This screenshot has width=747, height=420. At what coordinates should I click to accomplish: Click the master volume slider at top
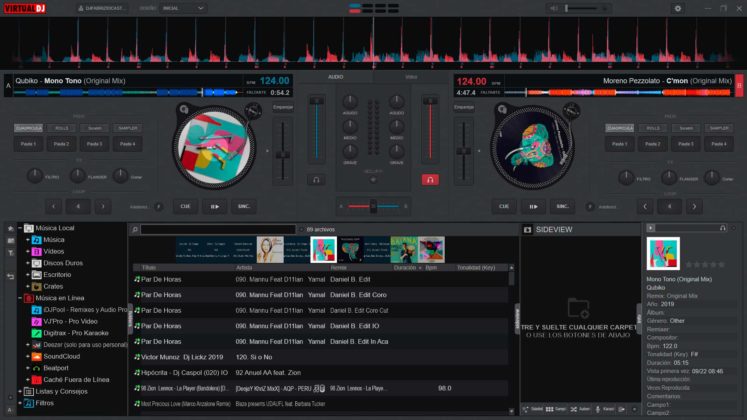click(582, 8)
